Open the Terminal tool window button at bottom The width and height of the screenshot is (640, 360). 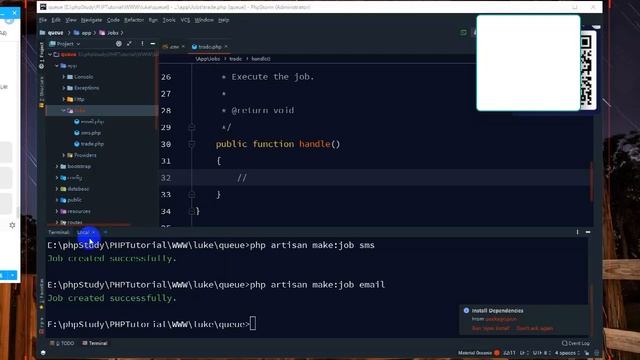95,343
